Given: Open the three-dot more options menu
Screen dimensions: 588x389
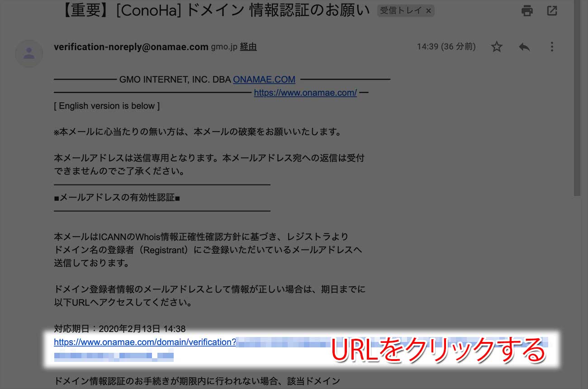Looking at the screenshot, I should (x=552, y=47).
